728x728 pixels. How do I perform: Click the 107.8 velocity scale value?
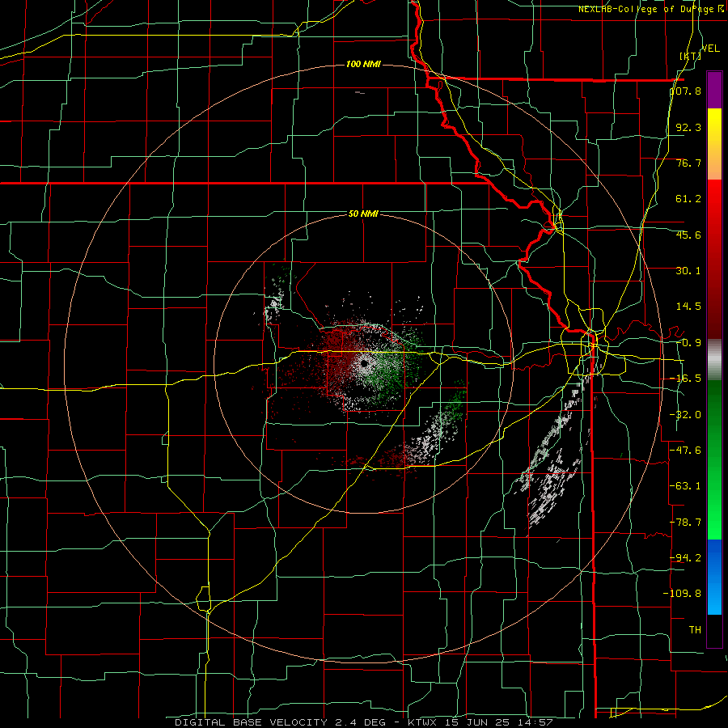click(x=685, y=91)
